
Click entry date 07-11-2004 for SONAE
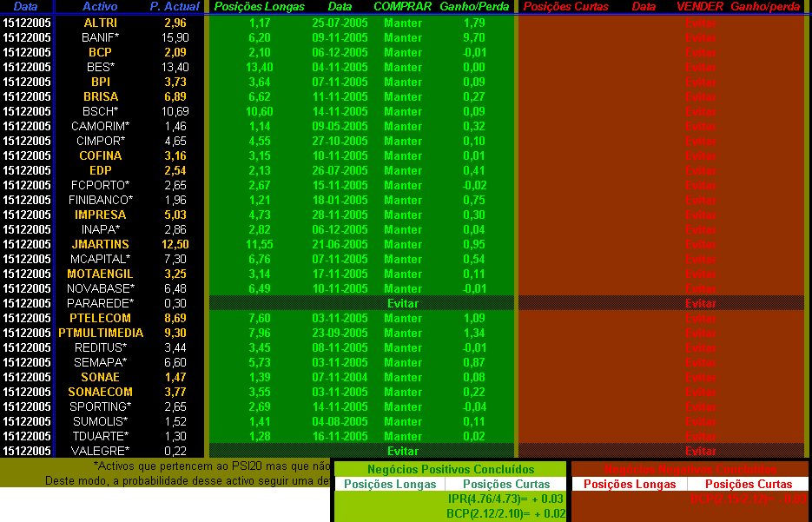point(340,377)
